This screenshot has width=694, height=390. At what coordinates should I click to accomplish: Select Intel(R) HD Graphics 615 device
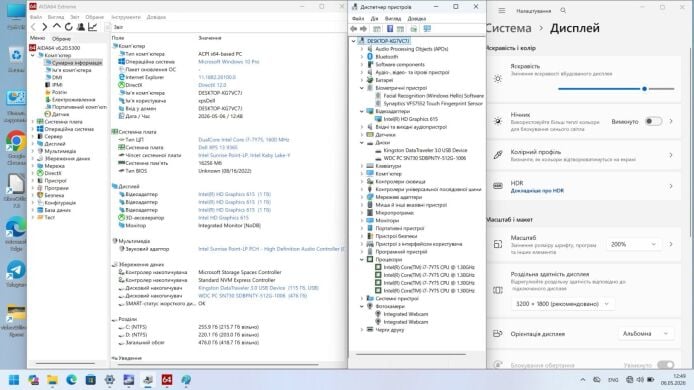[410, 119]
